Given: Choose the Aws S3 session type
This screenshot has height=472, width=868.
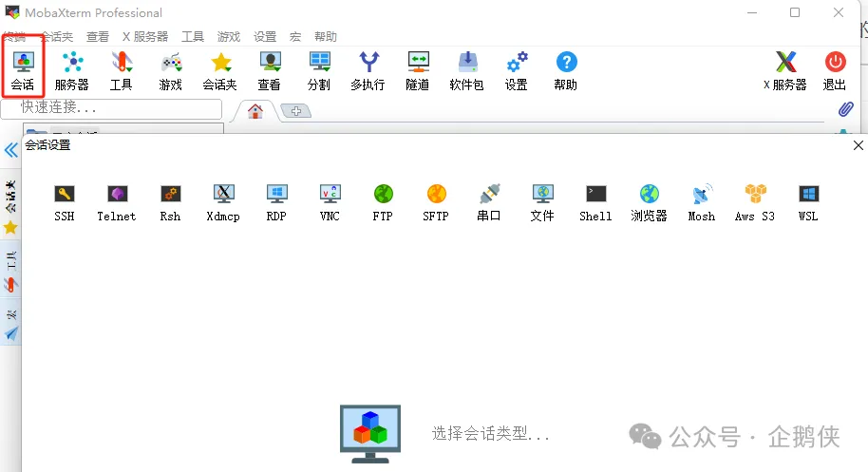Looking at the screenshot, I should coord(755,203).
